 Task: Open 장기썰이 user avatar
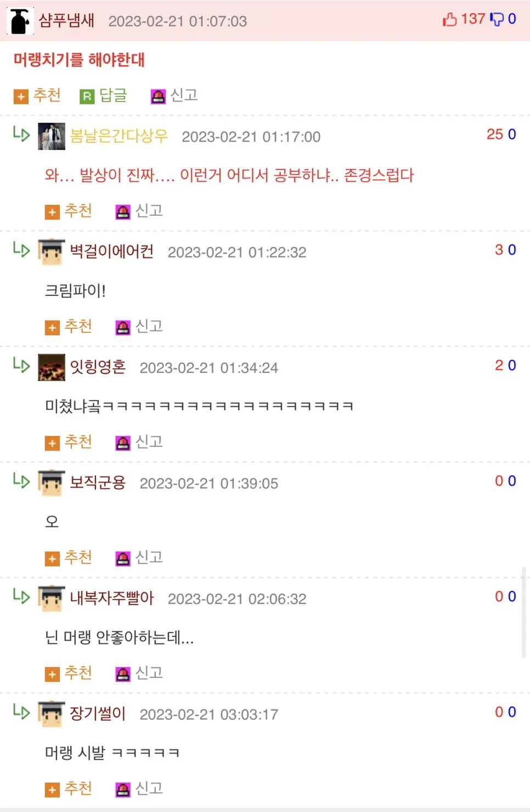pos(52,714)
